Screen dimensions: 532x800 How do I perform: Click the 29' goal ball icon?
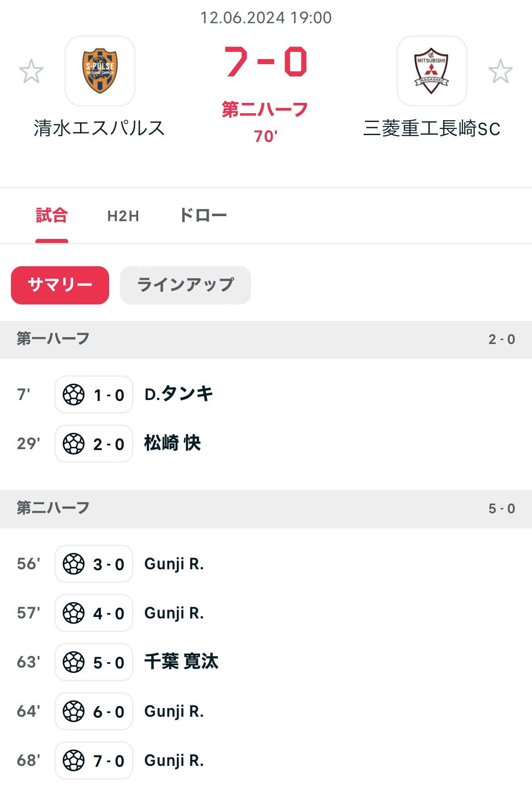pos(74,444)
